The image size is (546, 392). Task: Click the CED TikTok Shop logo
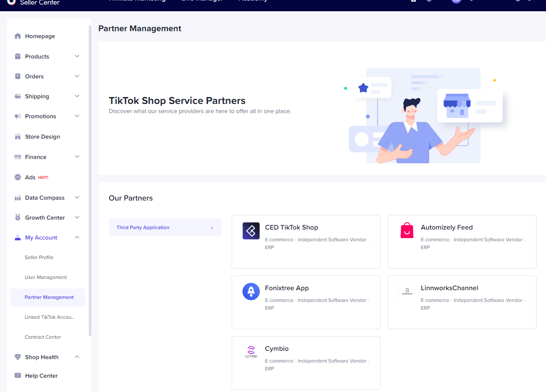(251, 231)
